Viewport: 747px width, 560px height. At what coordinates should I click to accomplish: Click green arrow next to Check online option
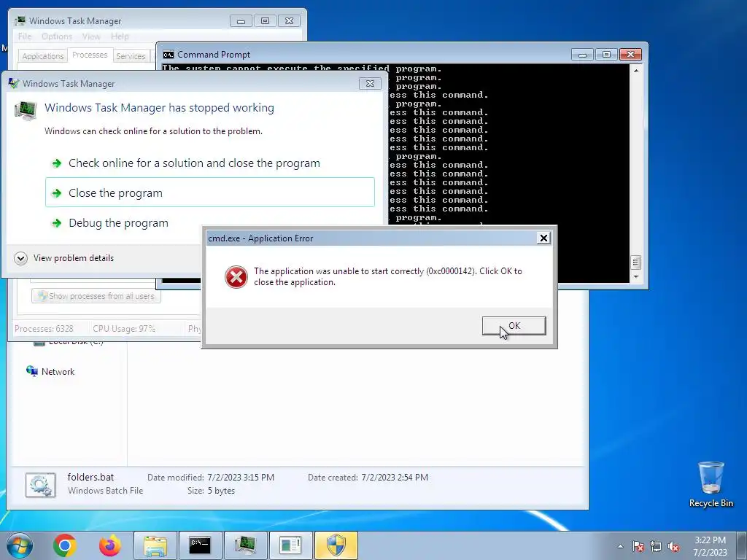(x=57, y=163)
